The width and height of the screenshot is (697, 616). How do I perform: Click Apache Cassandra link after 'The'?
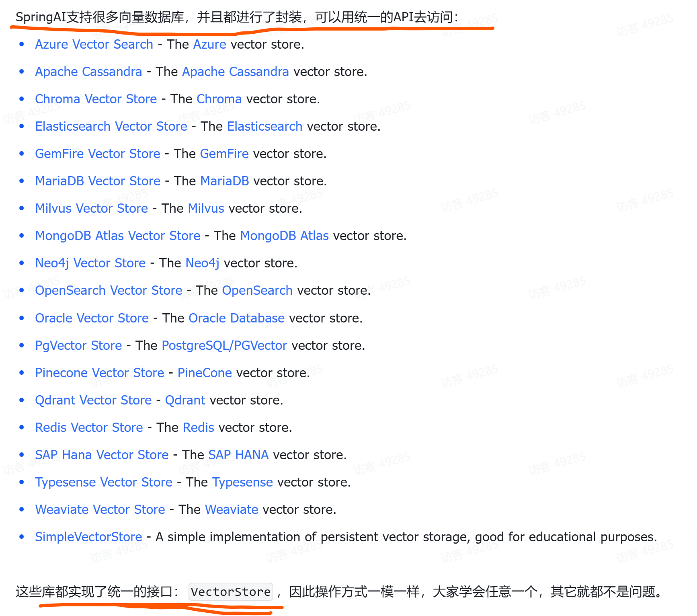click(236, 72)
